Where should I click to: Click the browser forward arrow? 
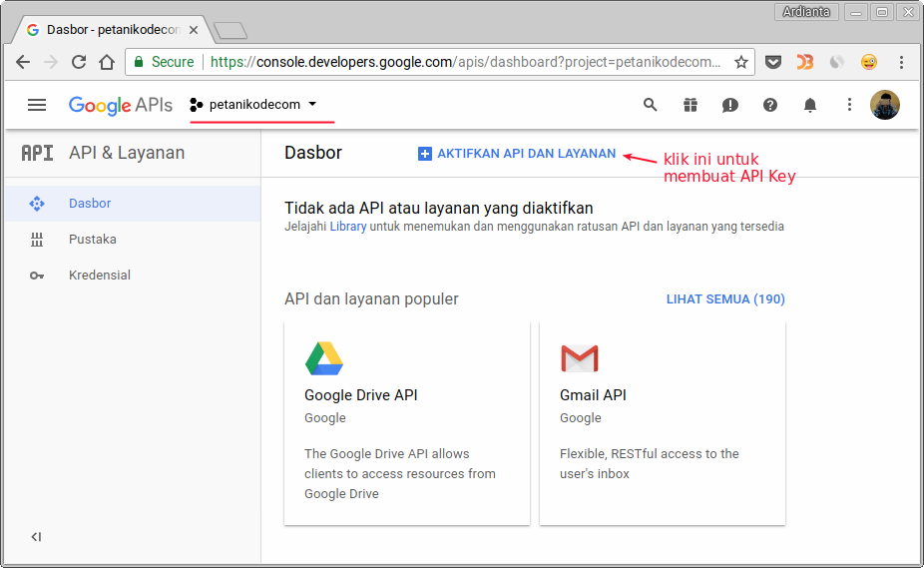[51, 62]
